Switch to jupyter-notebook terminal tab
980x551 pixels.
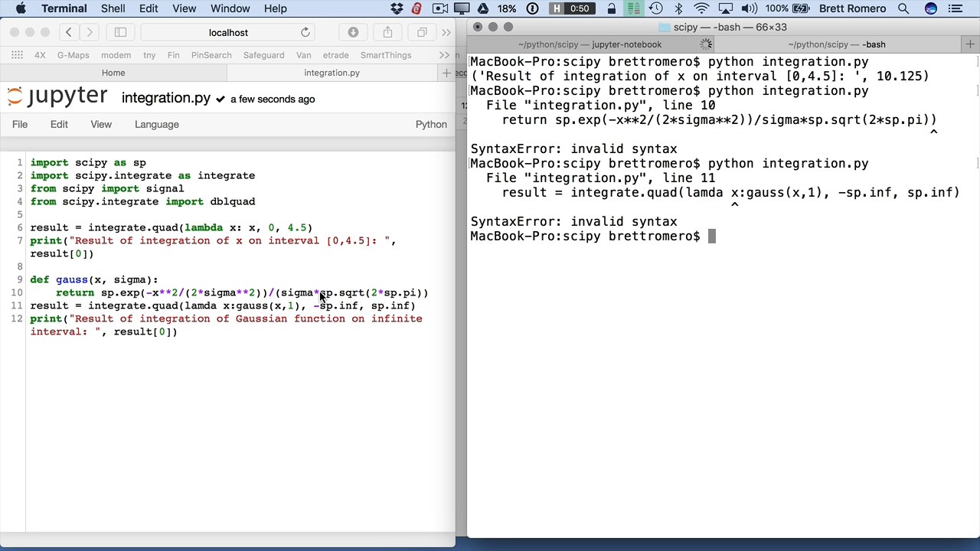pyautogui.click(x=590, y=44)
